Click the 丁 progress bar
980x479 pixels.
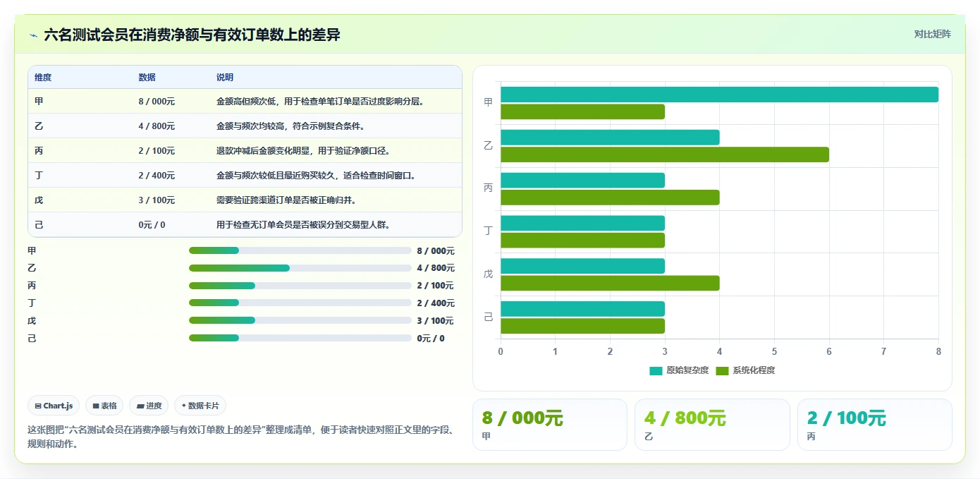(x=300, y=303)
